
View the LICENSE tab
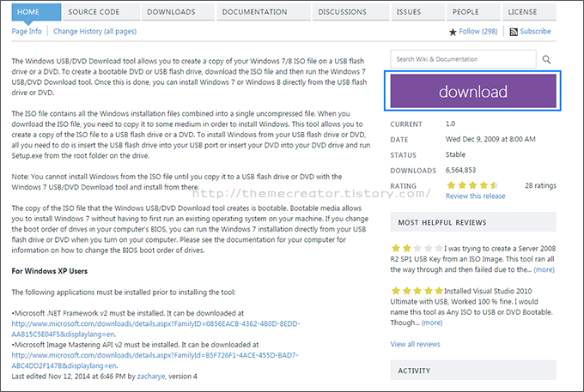pyautogui.click(x=529, y=12)
